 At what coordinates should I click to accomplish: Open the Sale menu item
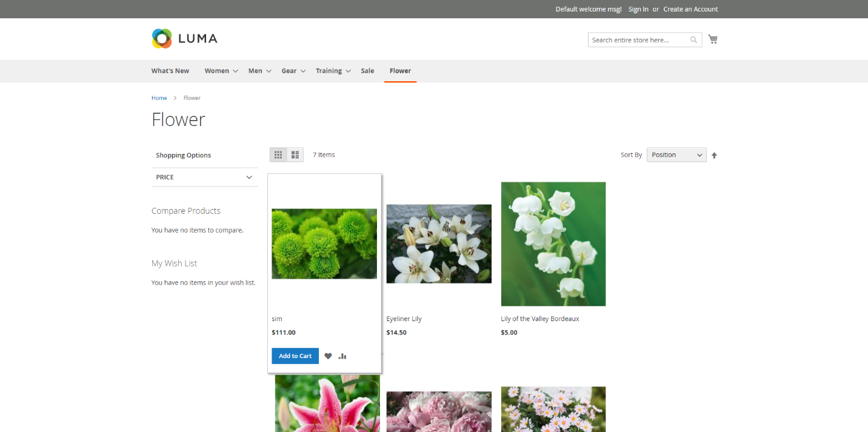pyautogui.click(x=367, y=71)
